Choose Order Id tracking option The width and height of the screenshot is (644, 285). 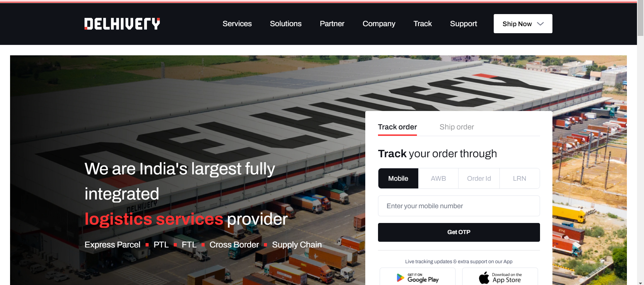point(479,178)
